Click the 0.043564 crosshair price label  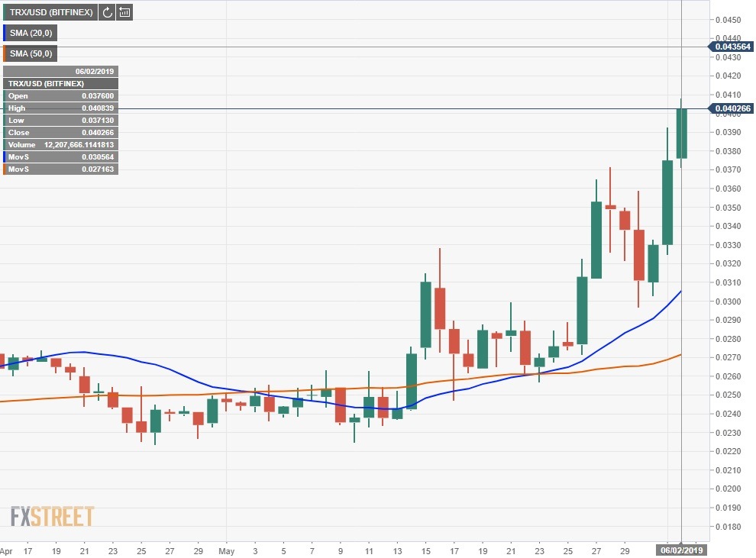tap(733, 47)
